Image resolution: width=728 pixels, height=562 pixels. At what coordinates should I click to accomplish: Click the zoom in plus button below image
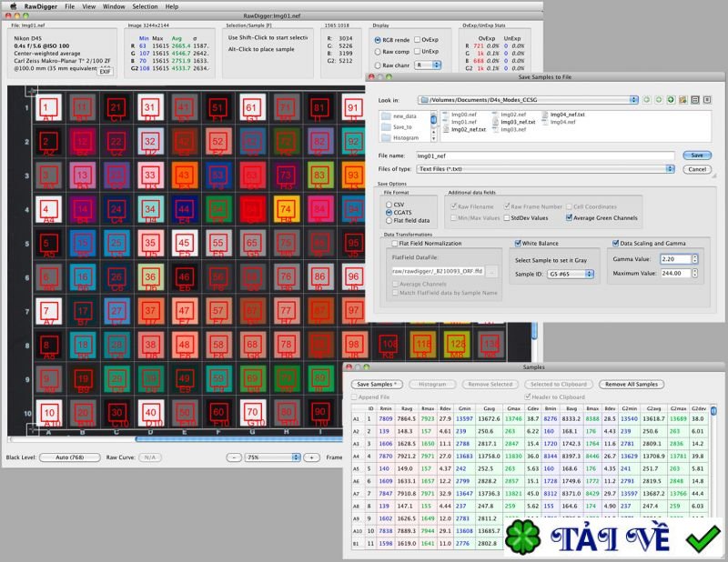click(311, 458)
